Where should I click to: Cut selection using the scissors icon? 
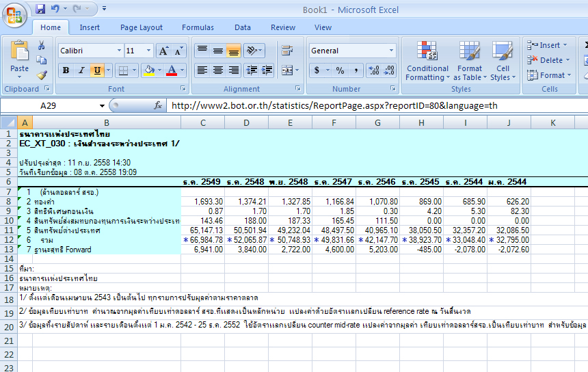coord(41,45)
